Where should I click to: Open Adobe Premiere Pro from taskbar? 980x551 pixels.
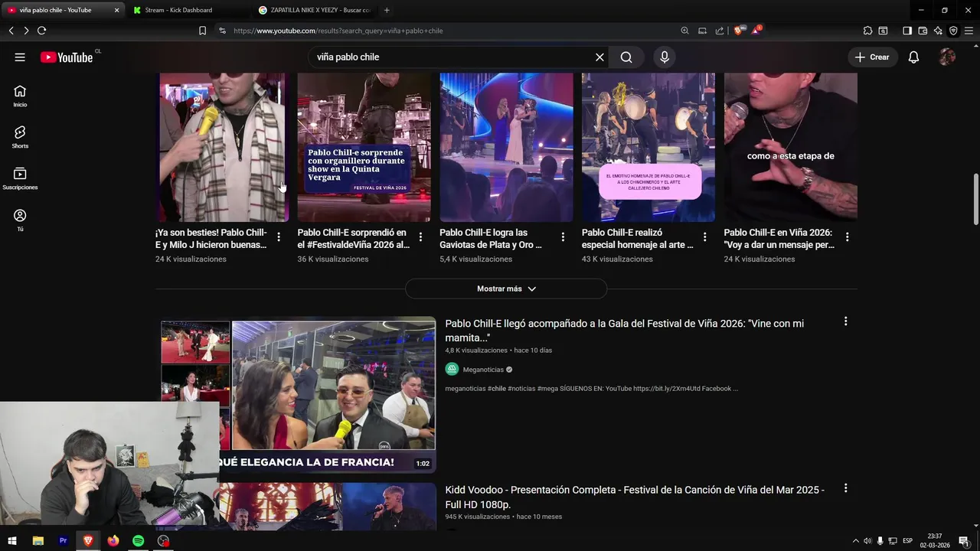(64, 541)
